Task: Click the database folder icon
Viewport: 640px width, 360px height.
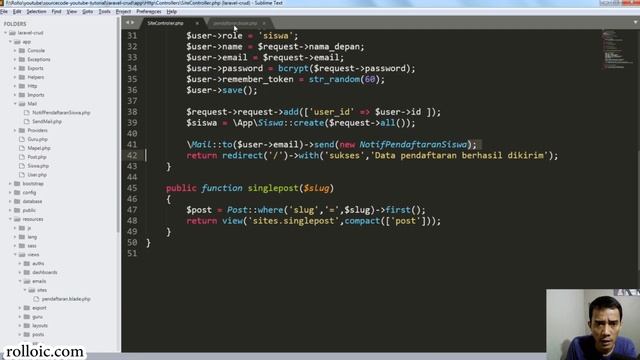Action: [x=17, y=202]
